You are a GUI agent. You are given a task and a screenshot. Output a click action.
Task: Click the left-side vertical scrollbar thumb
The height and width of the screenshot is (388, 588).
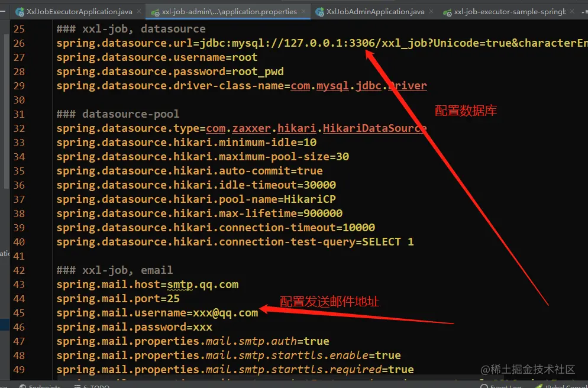[6, 111]
